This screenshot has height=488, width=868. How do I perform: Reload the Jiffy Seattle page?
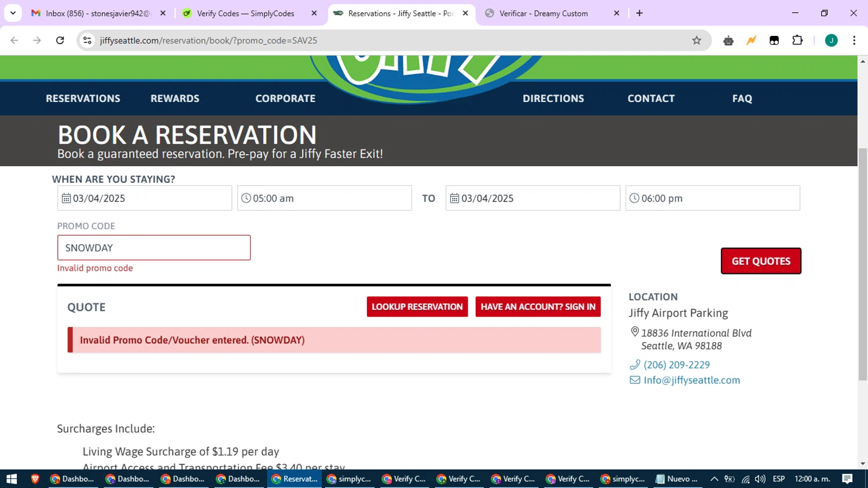pos(60,41)
